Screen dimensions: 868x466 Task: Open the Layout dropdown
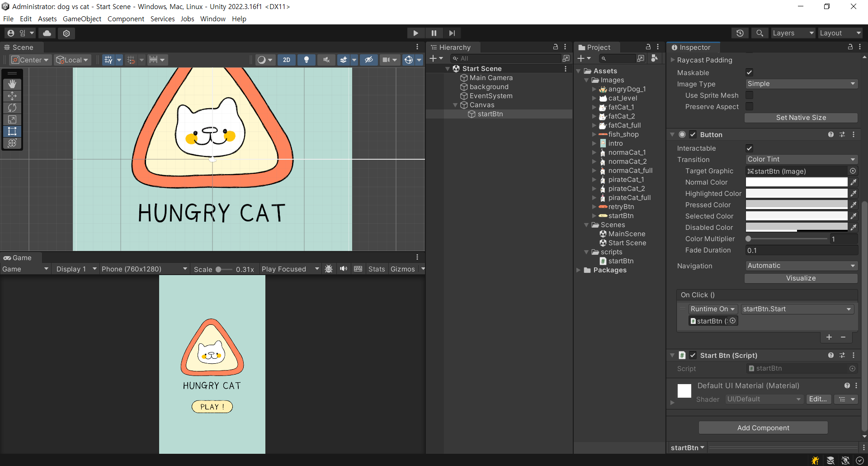point(840,33)
